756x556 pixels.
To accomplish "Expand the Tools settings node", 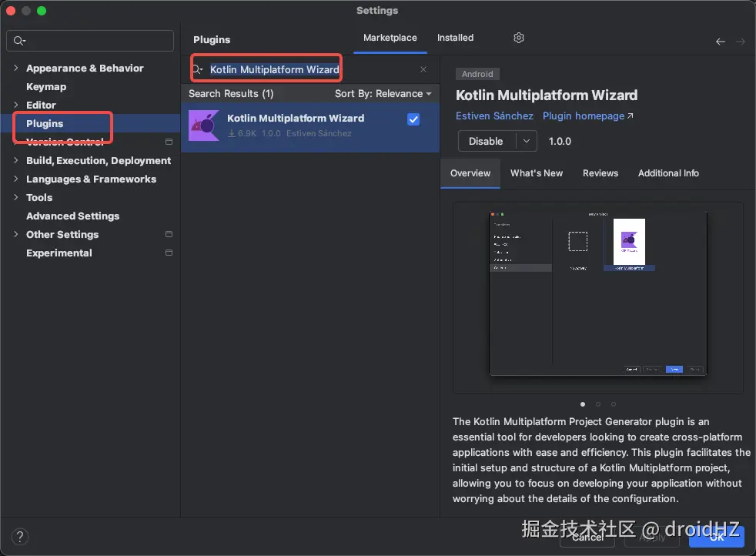I will (x=16, y=197).
